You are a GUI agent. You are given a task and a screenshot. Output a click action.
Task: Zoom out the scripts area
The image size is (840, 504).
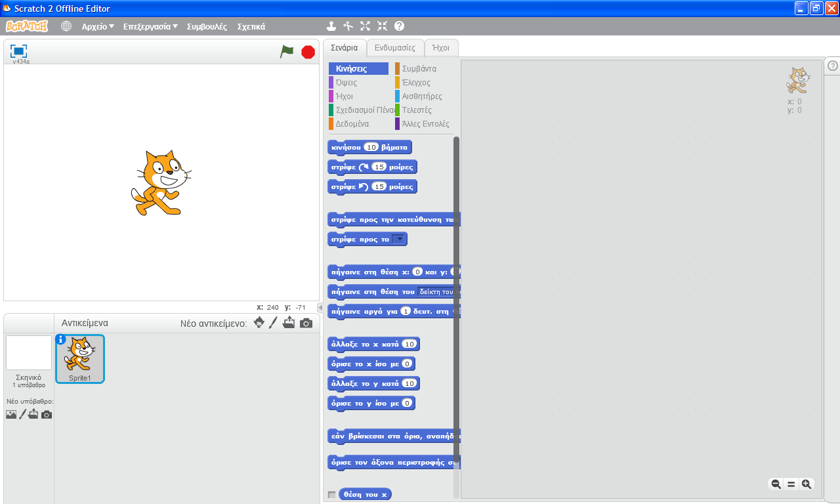pos(776,484)
